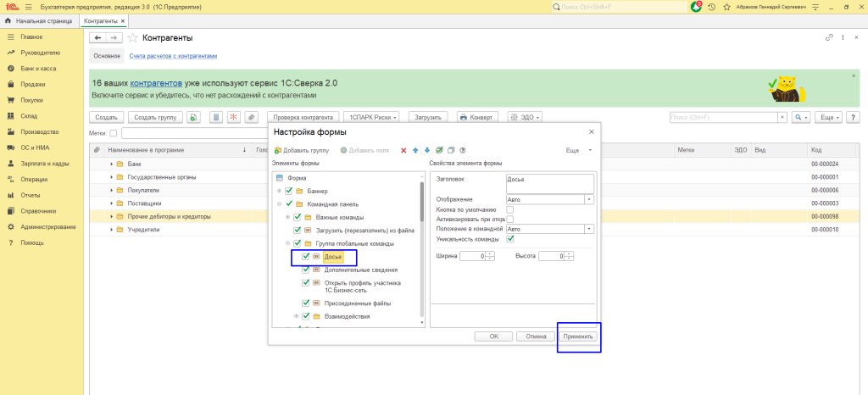868x395 pixels.
Task: Uncheck Уникальность команды checkbox
Action: coord(509,238)
